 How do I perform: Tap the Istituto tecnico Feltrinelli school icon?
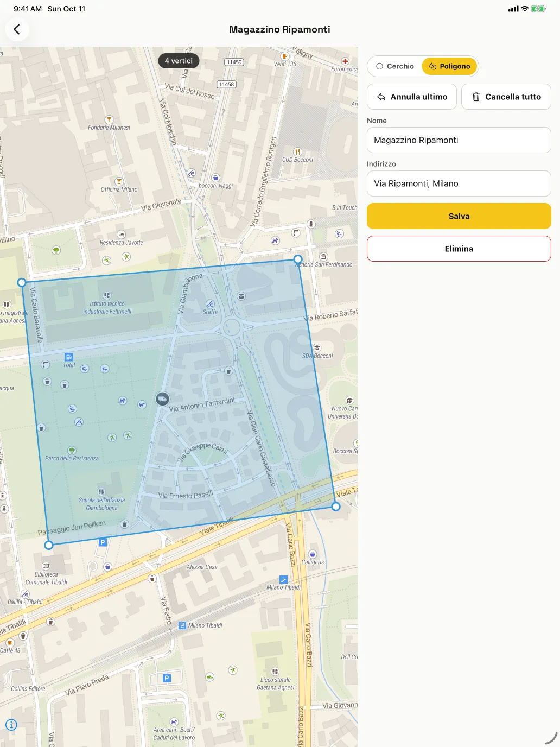(107, 296)
